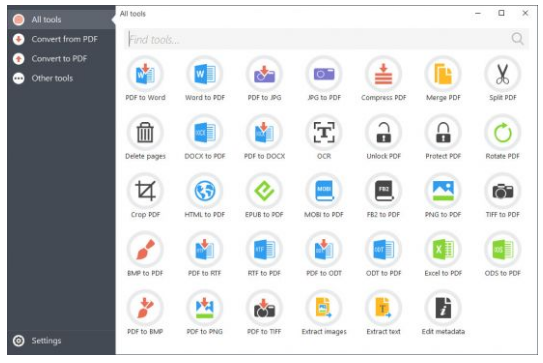Choose the Merge PDF tool

[x=443, y=74]
